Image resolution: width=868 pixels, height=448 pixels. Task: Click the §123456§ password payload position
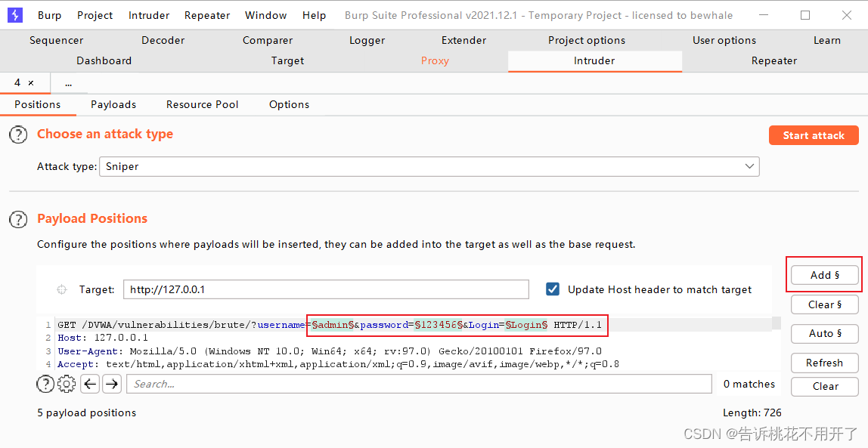pos(439,325)
